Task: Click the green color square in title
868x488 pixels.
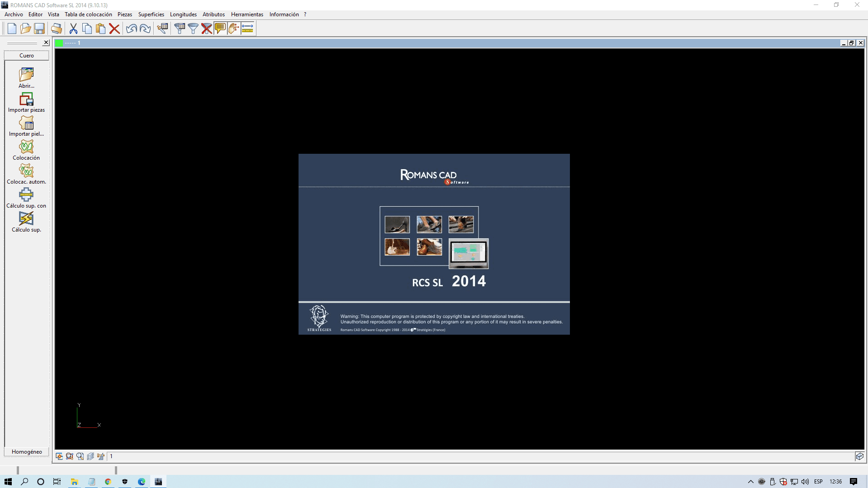Action: pyautogui.click(x=59, y=43)
